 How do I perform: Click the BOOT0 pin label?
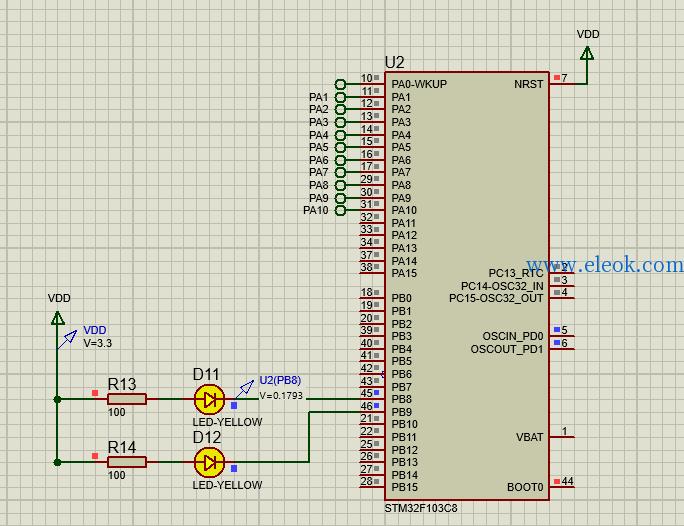click(x=525, y=487)
